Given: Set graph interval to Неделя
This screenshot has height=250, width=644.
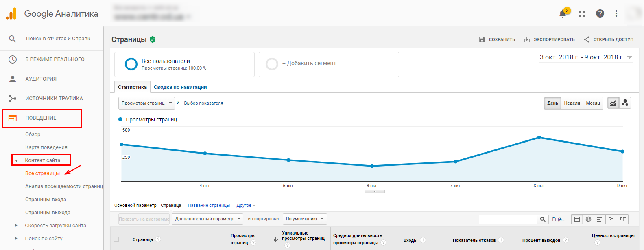Looking at the screenshot, I should click(572, 103).
